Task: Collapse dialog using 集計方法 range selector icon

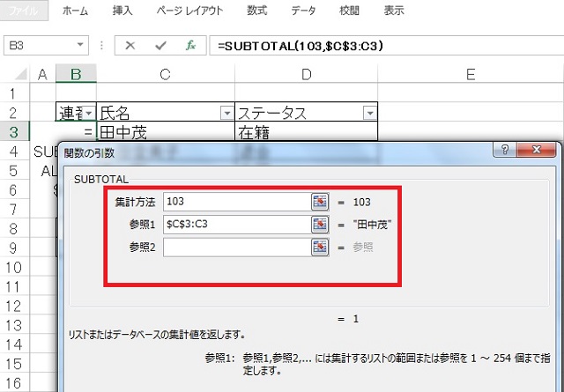Action: (319, 202)
